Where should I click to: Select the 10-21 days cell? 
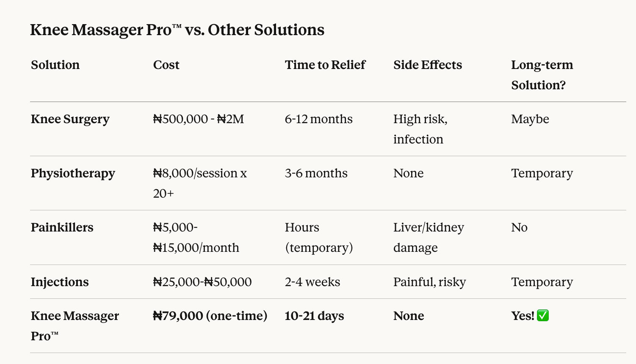point(314,316)
